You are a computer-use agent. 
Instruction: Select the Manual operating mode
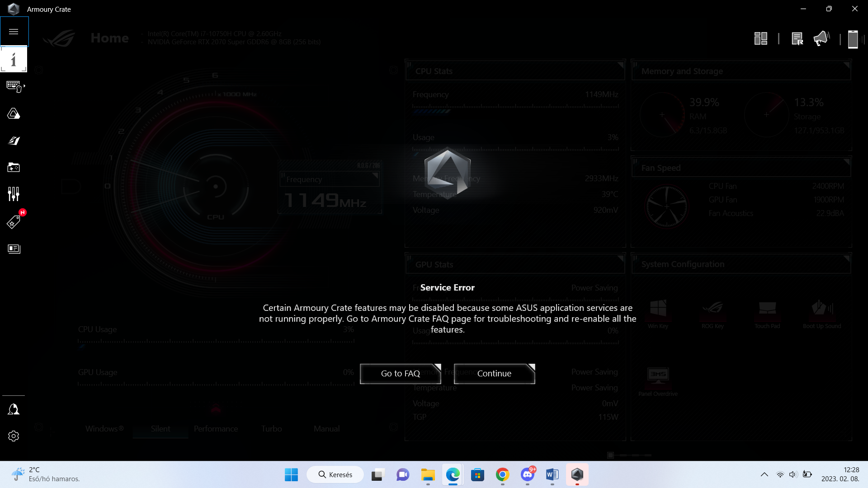click(326, 429)
